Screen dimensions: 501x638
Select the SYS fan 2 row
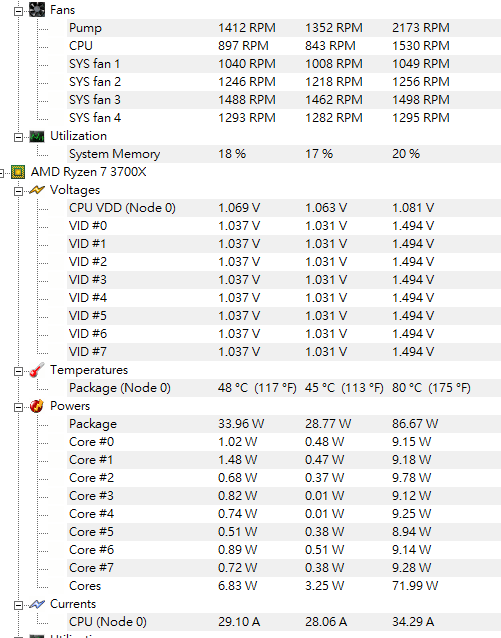pyautogui.click(x=284, y=82)
